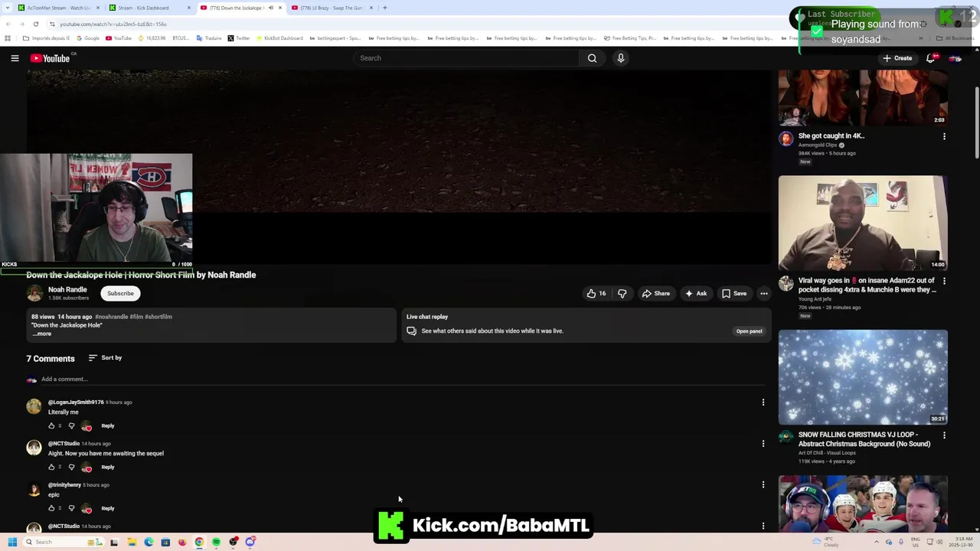Viewport: 980px width, 551px height.
Task: Dislike NCTStudio's sequel comment
Action: point(71,467)
